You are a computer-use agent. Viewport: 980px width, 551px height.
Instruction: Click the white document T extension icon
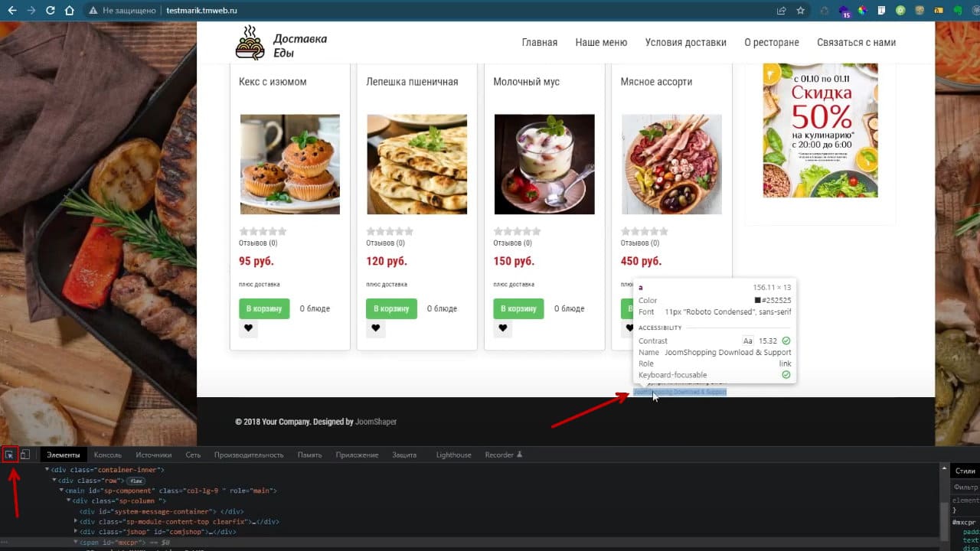pyautogui.click(x=881, y=11)
